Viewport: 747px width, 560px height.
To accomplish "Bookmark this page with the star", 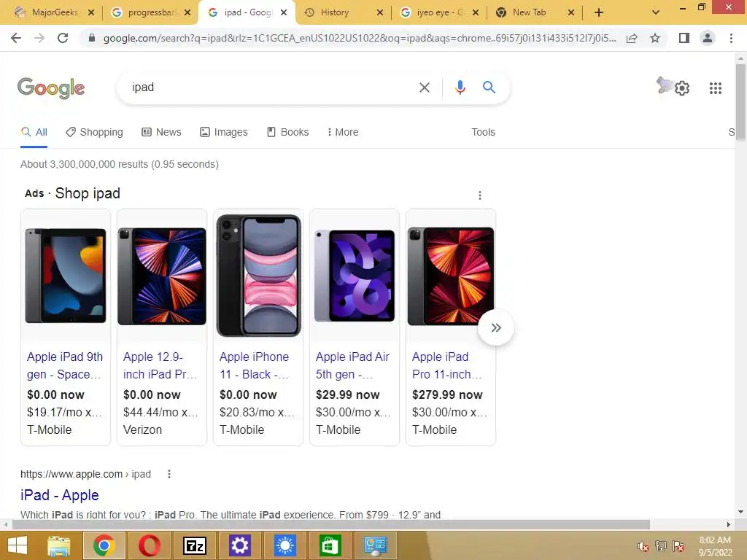I will coord(655,38).
